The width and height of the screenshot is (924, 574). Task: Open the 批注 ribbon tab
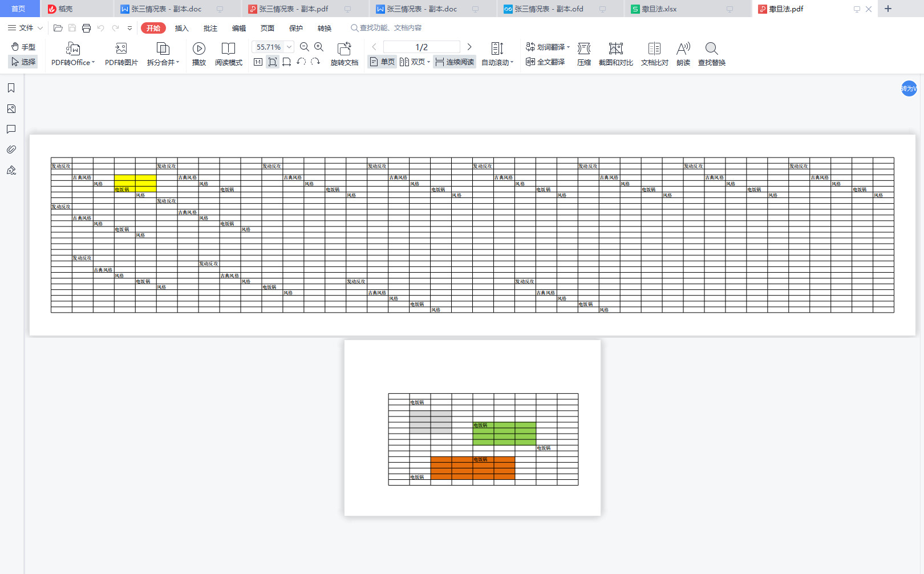pyautogui.click(x=210, y=28)
